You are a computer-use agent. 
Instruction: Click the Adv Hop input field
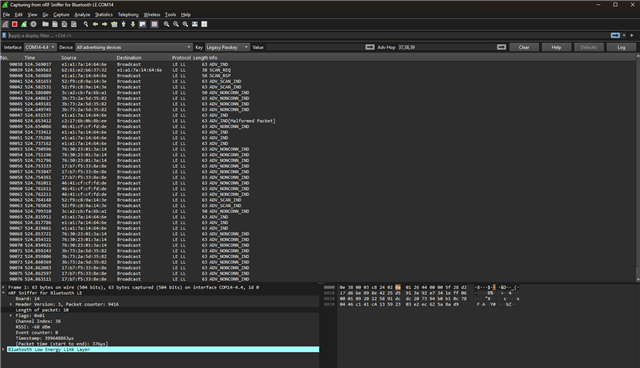446,47
